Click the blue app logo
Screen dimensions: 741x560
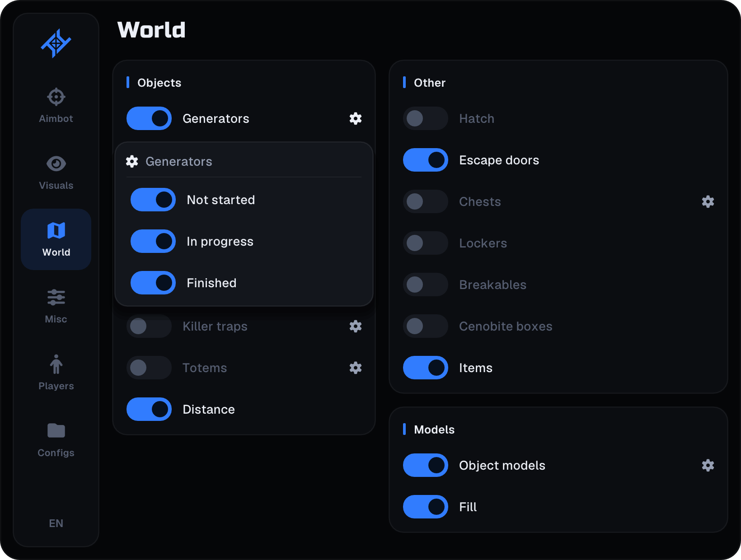click(56, 43)
